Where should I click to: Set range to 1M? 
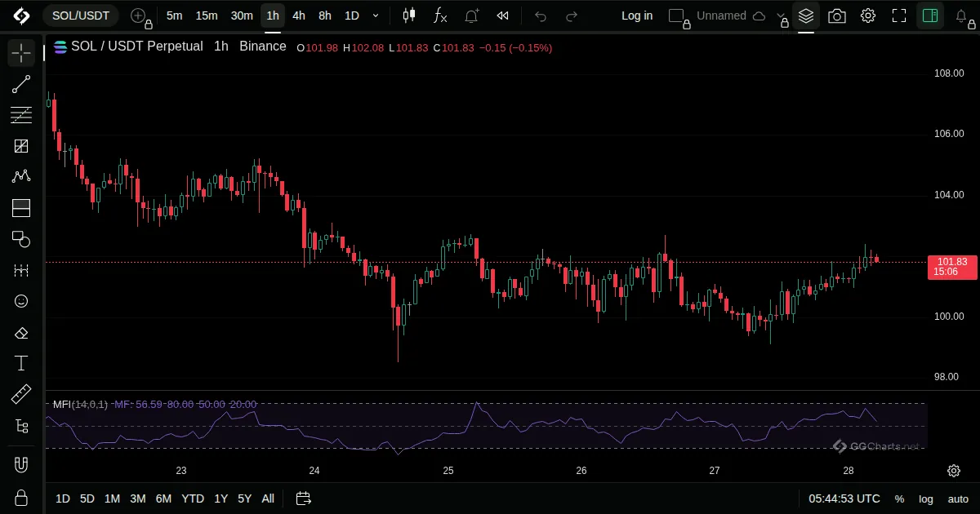112,498
